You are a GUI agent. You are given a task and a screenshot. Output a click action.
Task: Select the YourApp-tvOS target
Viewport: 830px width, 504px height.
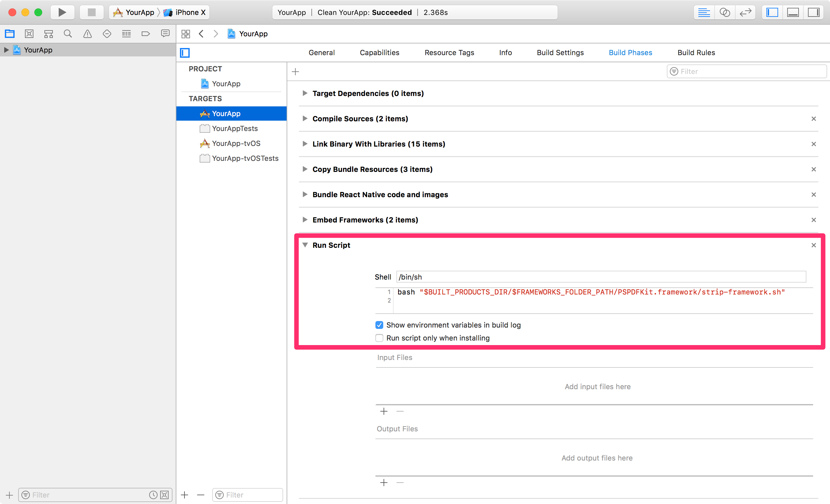pos(236,144)
